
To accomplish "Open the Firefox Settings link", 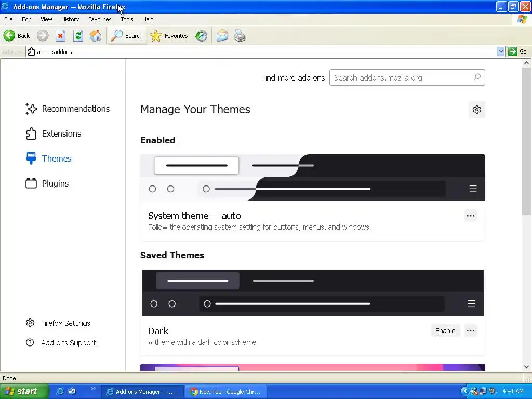I will click(58, 323).
